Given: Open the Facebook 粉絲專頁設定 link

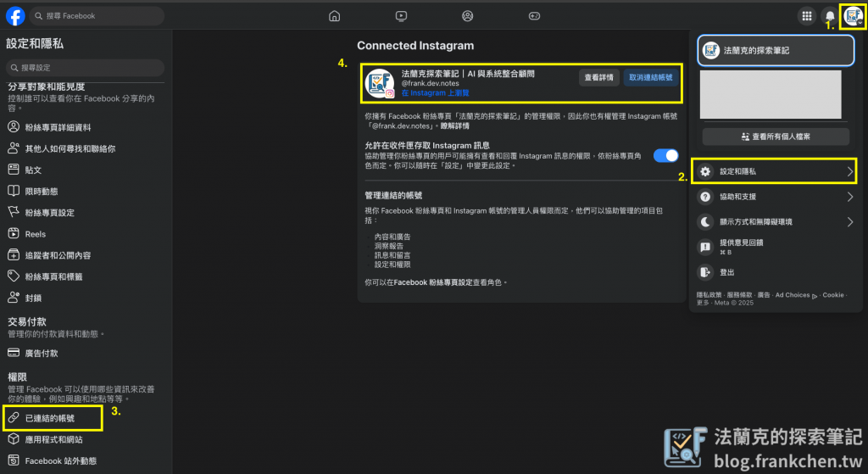Looking at the screenshot, I should (433, 282).
